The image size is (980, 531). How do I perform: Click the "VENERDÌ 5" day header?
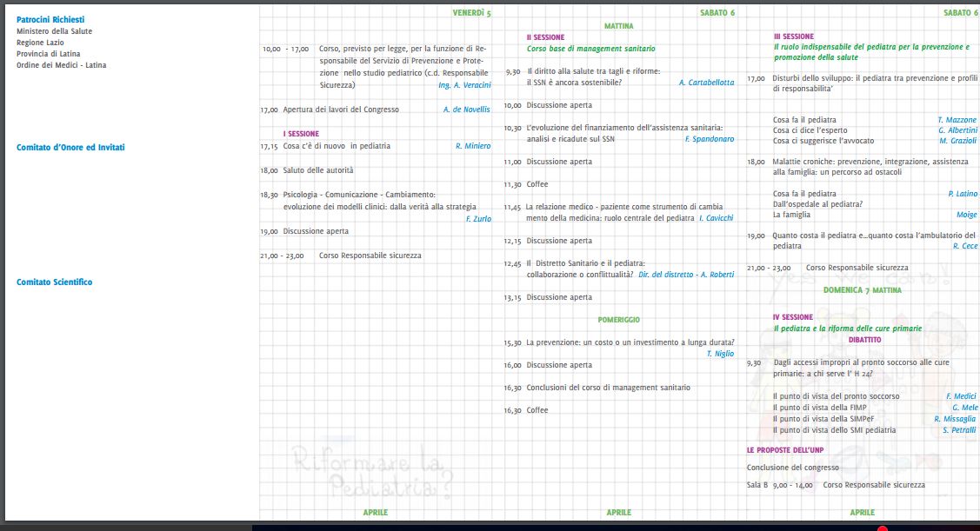471,13
